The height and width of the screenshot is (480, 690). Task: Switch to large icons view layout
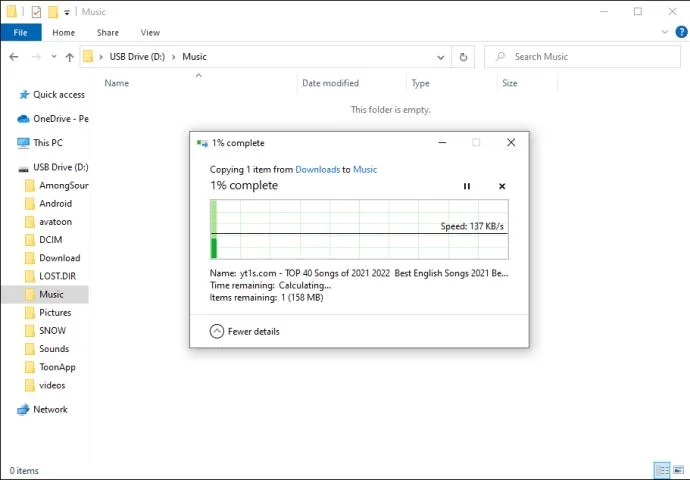[x=679, y=470]
